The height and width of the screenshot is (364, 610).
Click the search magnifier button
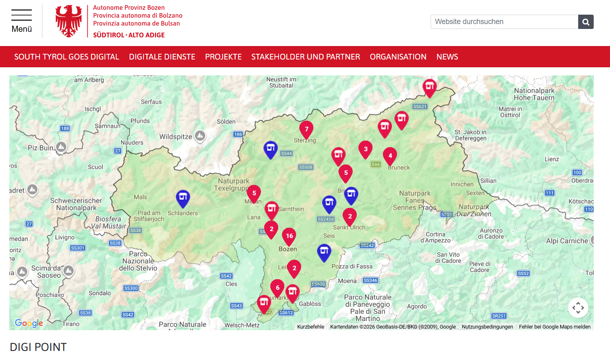point(586,22)
